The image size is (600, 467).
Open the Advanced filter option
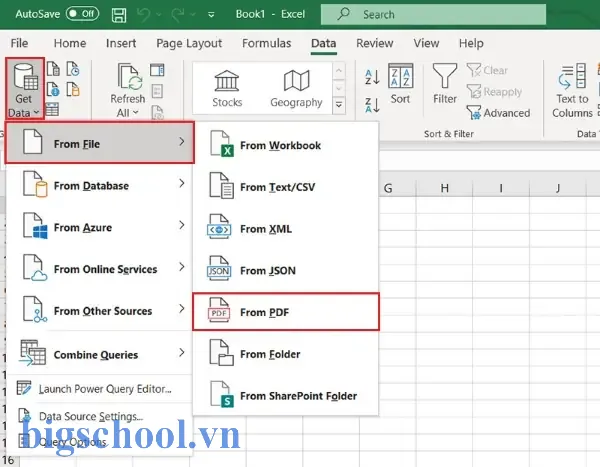(499, 113)
